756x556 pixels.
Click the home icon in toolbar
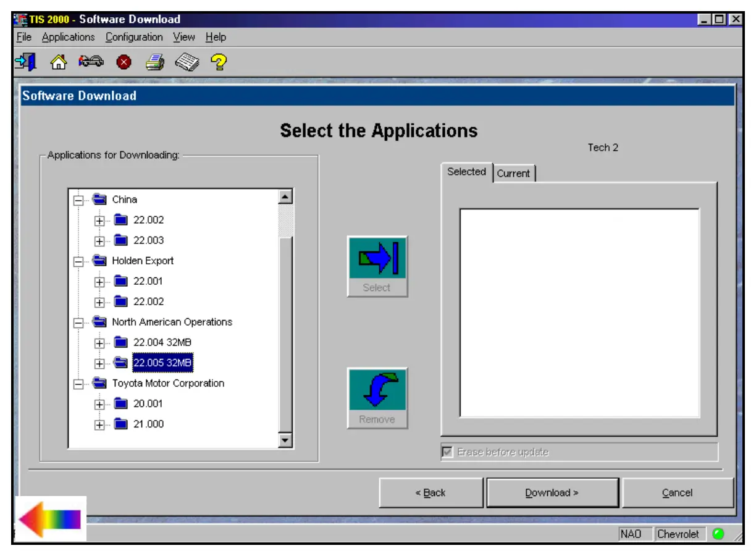[58, 62]
